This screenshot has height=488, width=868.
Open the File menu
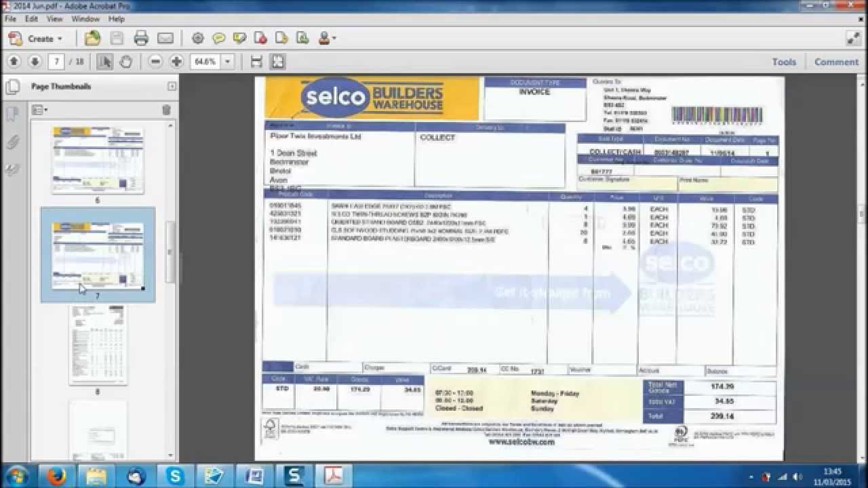click(x=10, y=19)
